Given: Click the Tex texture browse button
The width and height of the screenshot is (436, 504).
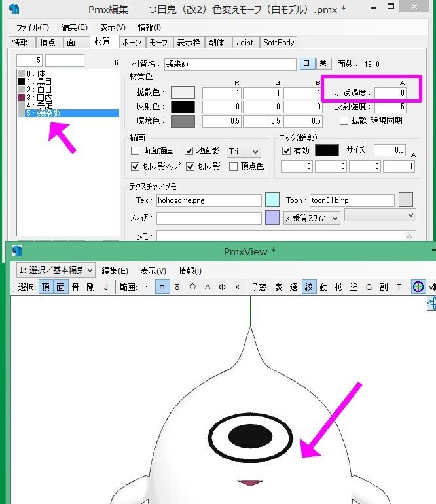Looking at the screenshot, I should pyautogui.click(x=272, y=200).
